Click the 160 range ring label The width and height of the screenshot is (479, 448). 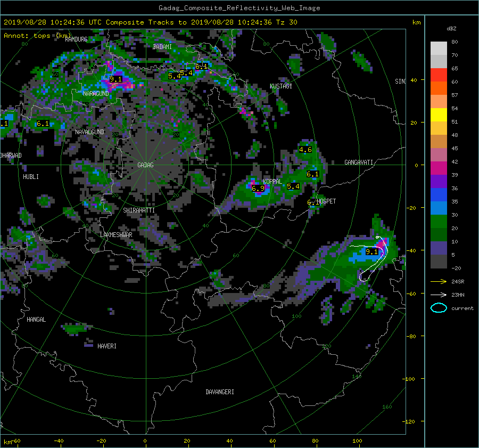tap(387, 407)
